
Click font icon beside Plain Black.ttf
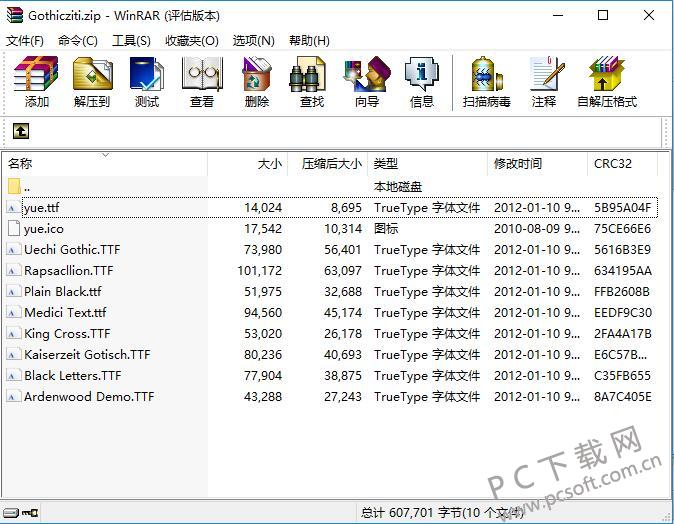13,292
